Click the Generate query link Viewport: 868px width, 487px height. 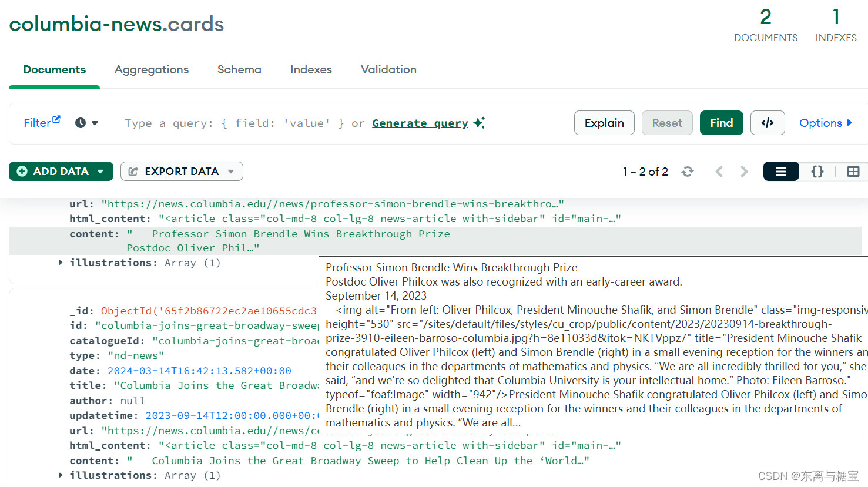tap(420, 123)
